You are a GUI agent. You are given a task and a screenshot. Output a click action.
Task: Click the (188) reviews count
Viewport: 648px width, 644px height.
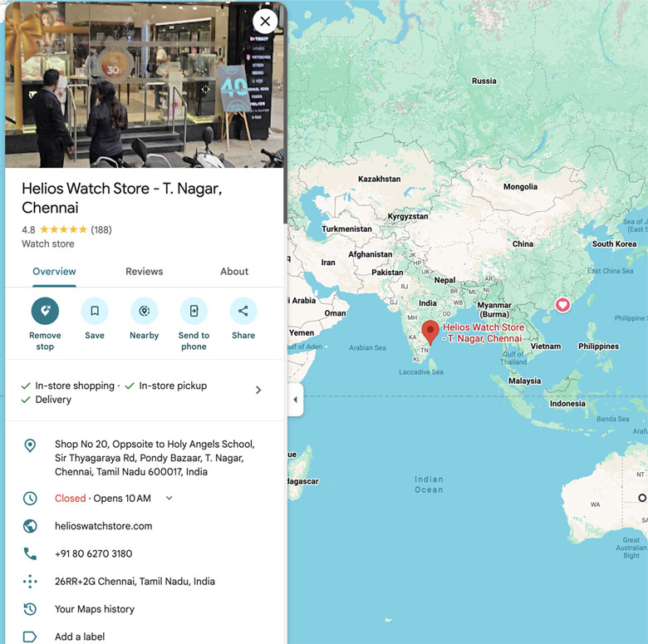[101, 229]
